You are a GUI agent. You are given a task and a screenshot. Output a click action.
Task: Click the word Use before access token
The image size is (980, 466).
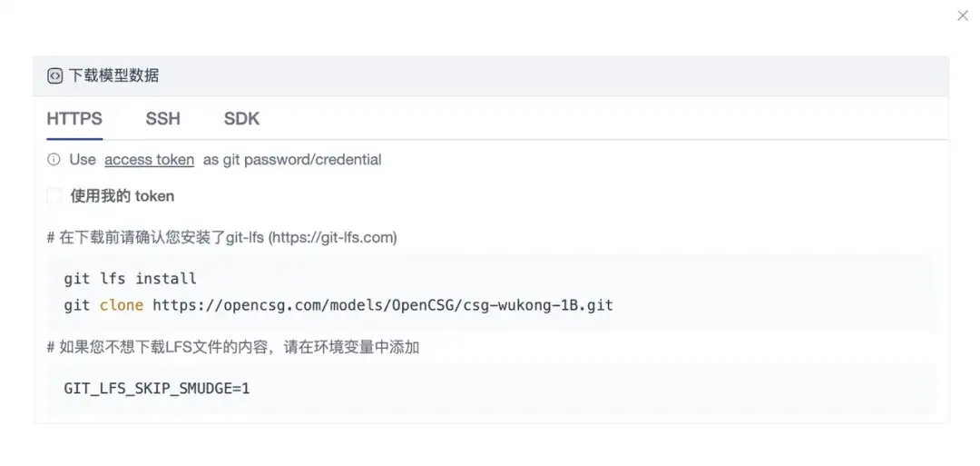[83, 160]
